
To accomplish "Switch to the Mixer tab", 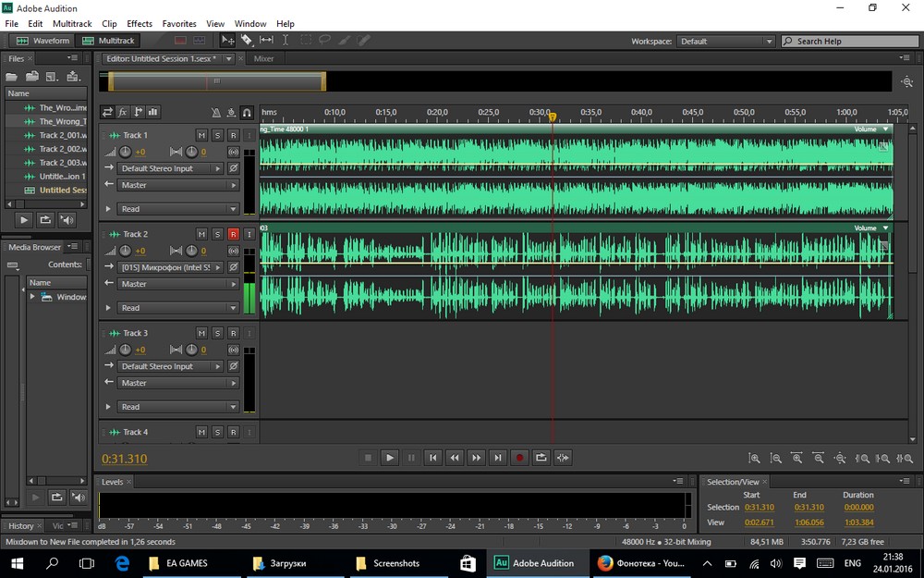I will pos(263,58).
